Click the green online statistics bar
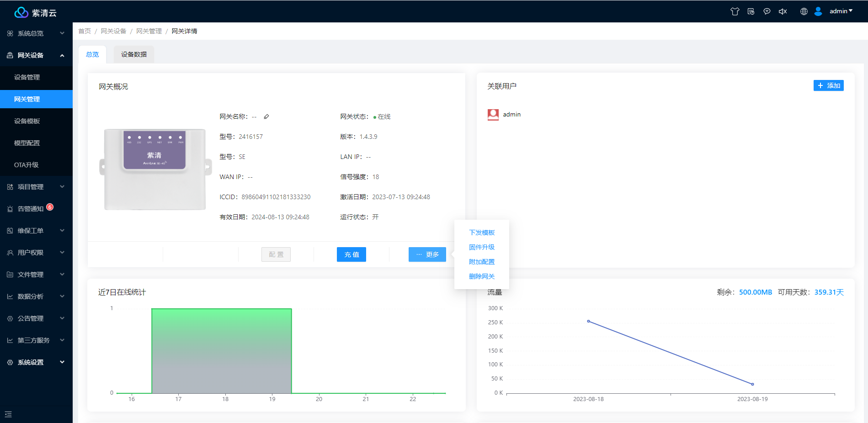This screenshot has height=423, width=868. tap(222, 351)
